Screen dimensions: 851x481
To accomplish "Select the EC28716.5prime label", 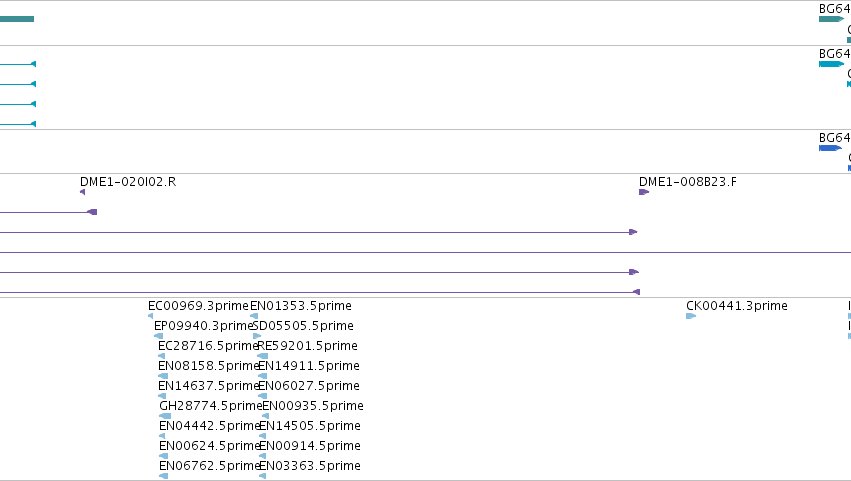I will tap(208, 346).
